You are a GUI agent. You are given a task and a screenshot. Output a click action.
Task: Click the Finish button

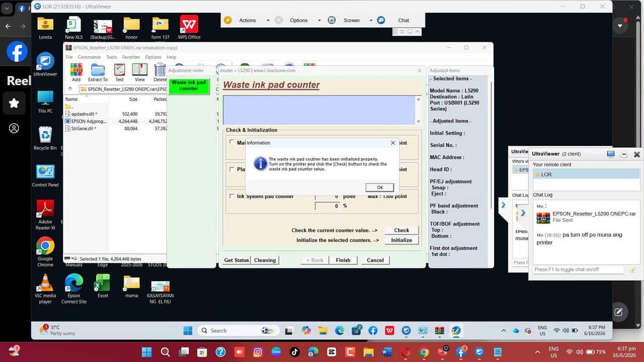pos(343,260)
